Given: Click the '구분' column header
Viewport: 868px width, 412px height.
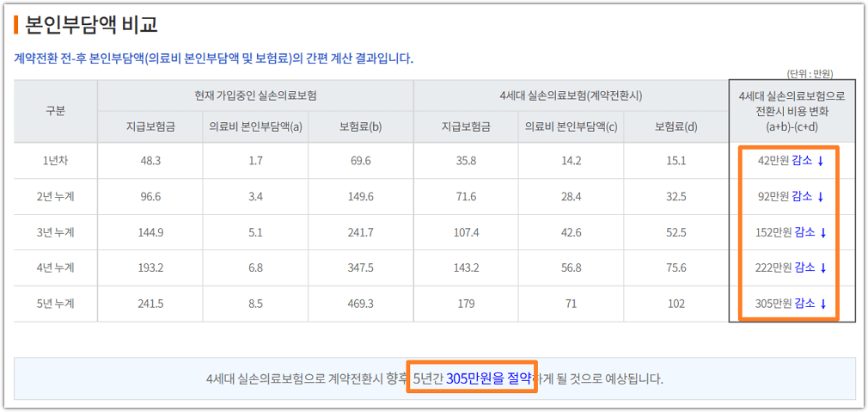Looking at the screenshot, I should [x=55, y=111].
